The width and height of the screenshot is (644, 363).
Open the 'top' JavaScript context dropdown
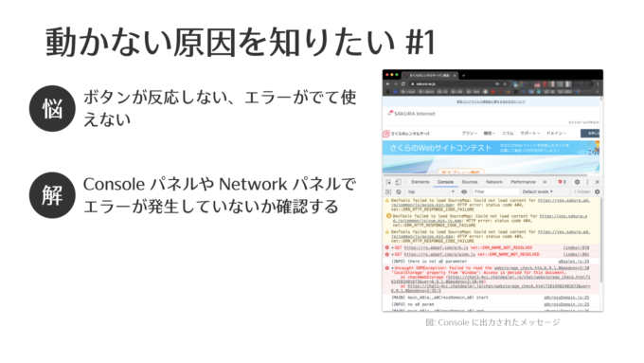tap(431, 191)
